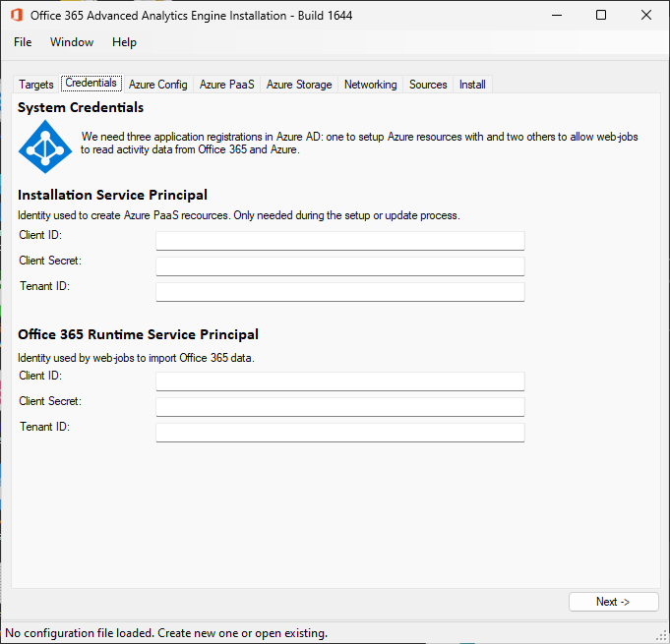Open the Networking tab
This screenshot has height=644, width=670.
pyautogui.click(x=371, y=85)
